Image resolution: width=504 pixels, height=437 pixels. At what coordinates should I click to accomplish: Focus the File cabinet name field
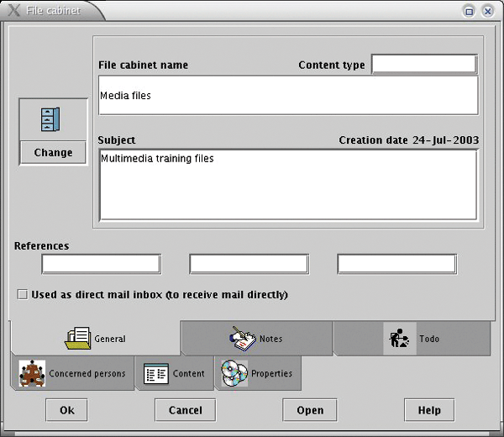288,96
